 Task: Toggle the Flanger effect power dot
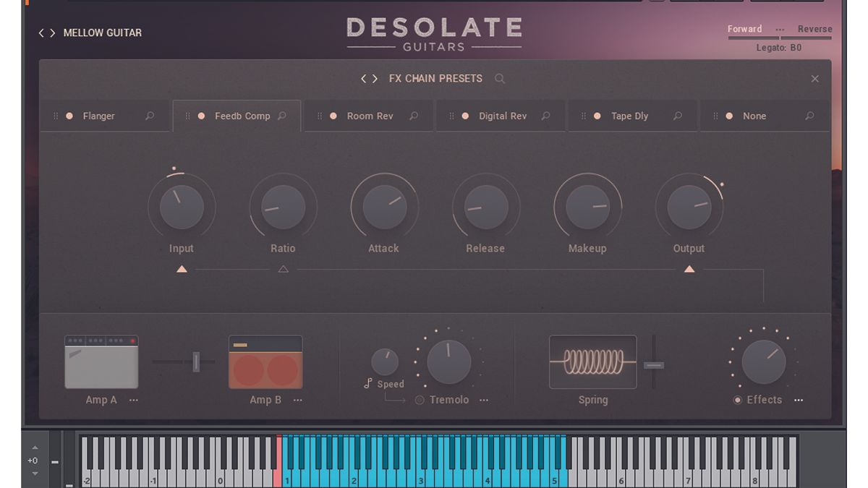pyautogui.click(x=70, y=116)
